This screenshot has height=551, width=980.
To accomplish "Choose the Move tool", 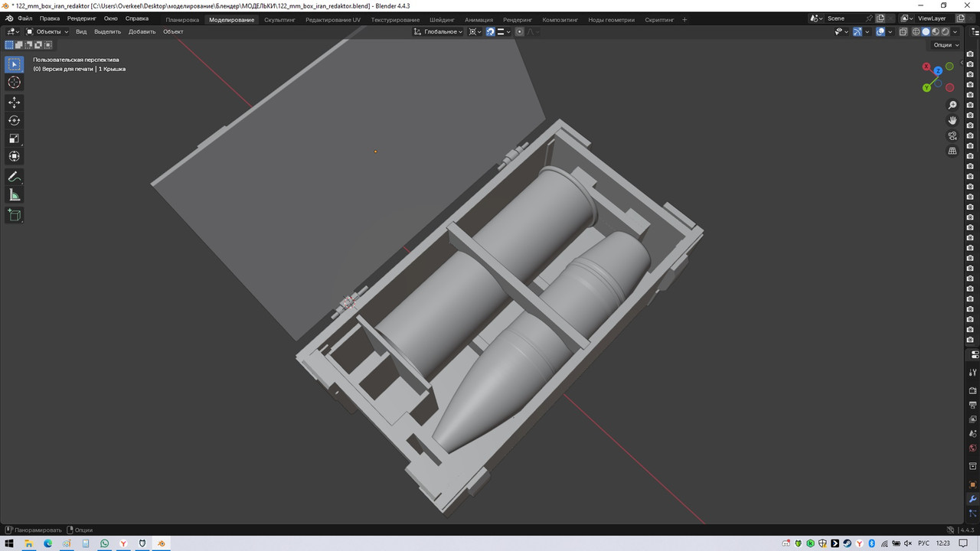I will pyautogui.click(x=15, y=103).
